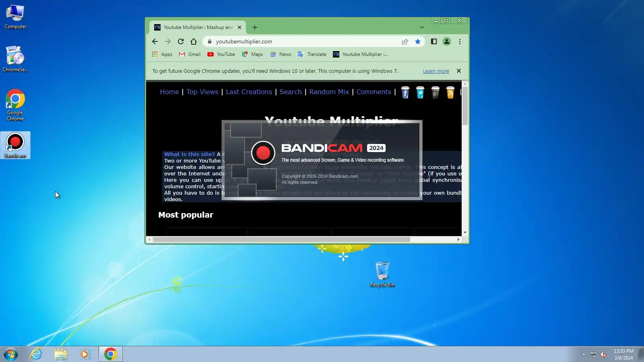The image size is (644, 362).
Task: Toggle the bookmark star for this page
Action: point(418,41)
